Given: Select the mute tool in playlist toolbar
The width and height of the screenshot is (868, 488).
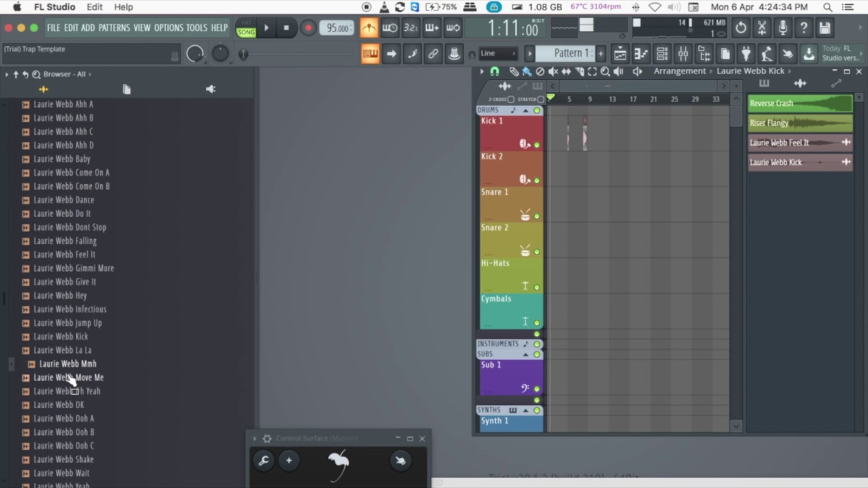Looking at the screenshot, I should [553, 71].
